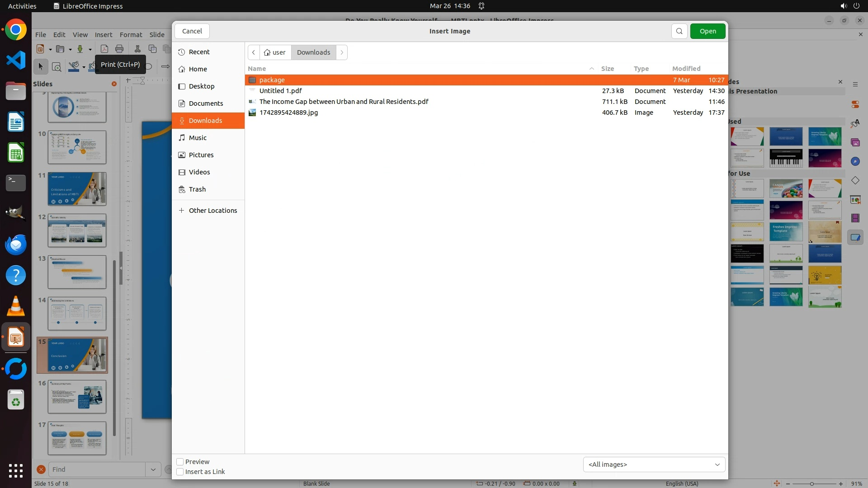Click the Select arrow tool

click(x=41, y=66)
